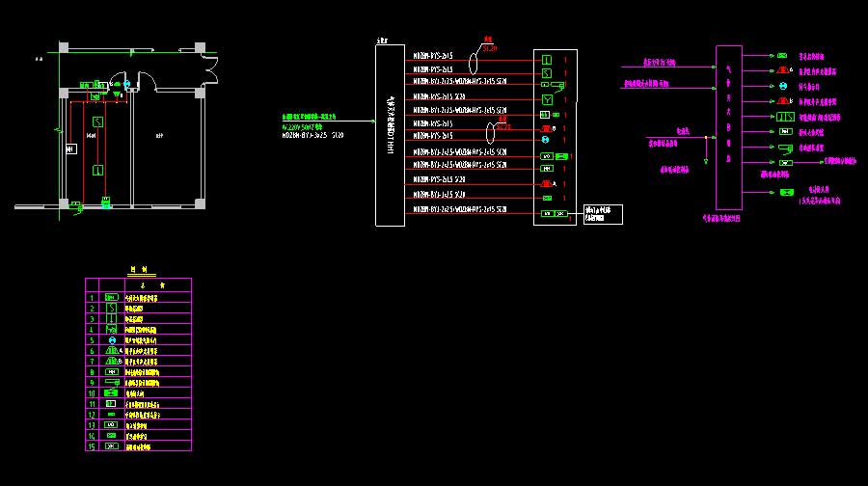Pick the alarm symbol marked A in legend row 6
This screenshot has width=868, height=486.
pyautogui.click(x=113, y=351)
